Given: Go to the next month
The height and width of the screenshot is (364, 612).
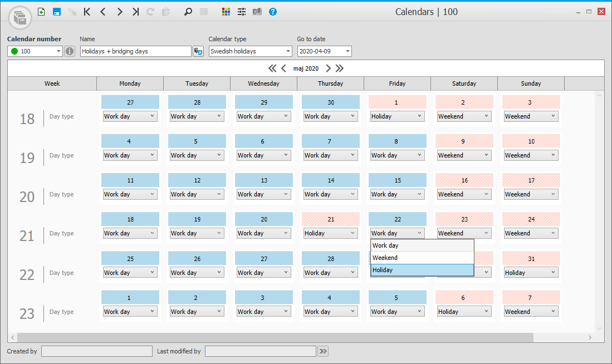Looking at the screenshot, I should pyautogui.click(x=328, y=68).
